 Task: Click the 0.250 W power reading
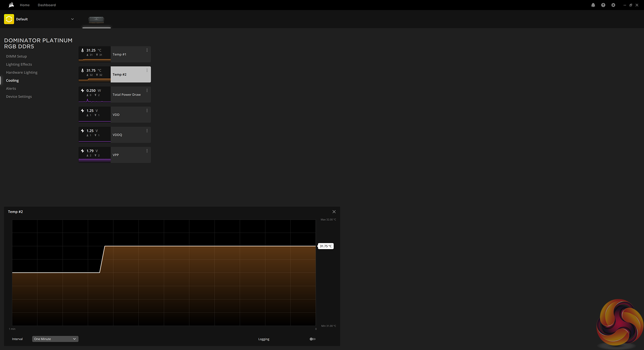coord(94,91)
